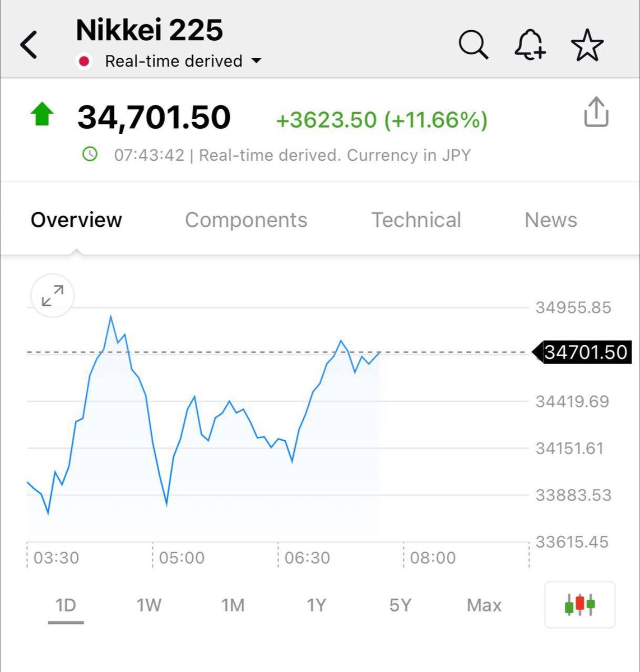Image resolution: width=640 pixels, height=672 pixels.
Task: Tap the green clock icon
Action: 90,154
